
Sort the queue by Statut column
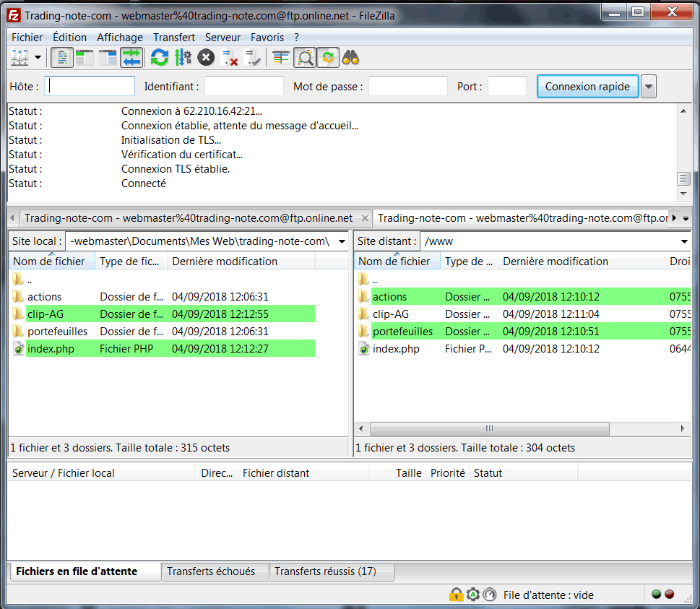523,473
